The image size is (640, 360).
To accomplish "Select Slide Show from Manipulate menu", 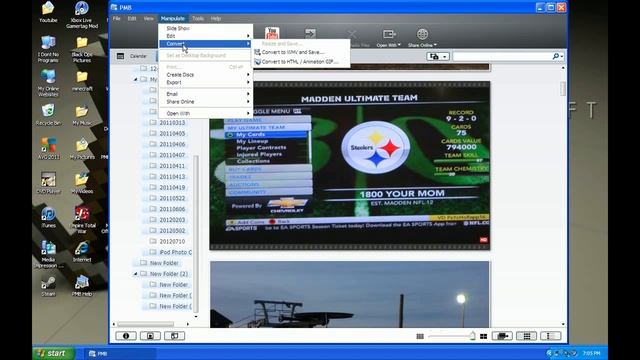I will pyautogui.click(x=205, y=28).
